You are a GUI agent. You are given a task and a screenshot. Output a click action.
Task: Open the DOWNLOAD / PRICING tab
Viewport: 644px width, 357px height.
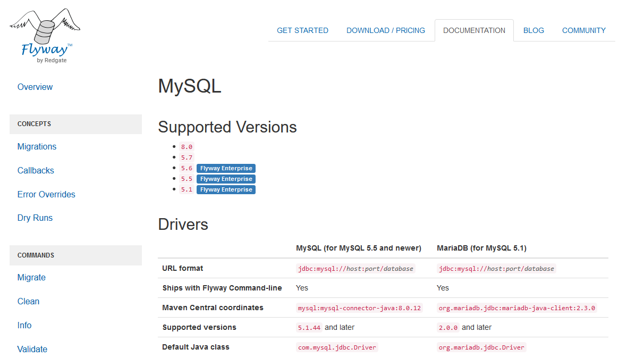pos(386,30)
